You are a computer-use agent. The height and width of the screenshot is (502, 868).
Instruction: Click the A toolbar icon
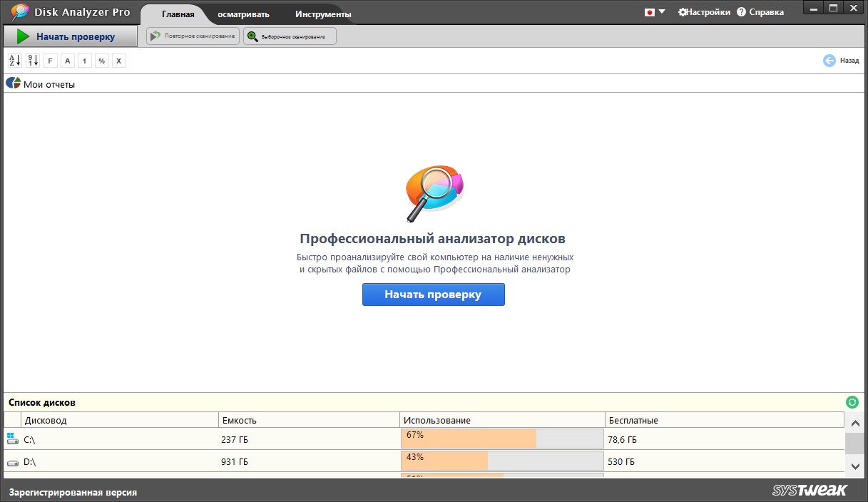click(x=67, y=61)
